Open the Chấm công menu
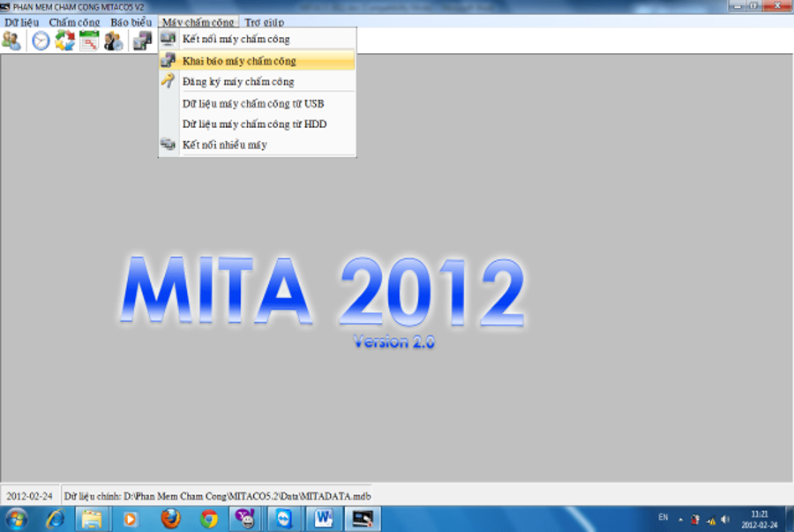The image size is (794, 532). click(x=75, y=22)
